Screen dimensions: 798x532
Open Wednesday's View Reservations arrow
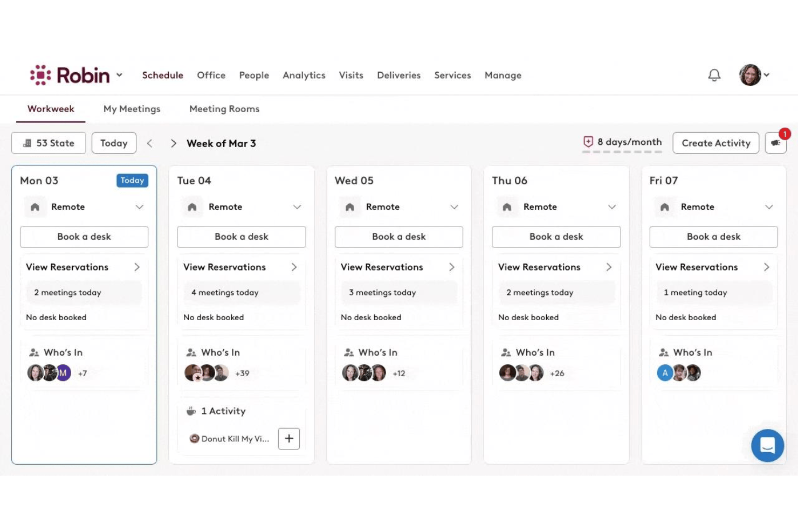[452, 267]
